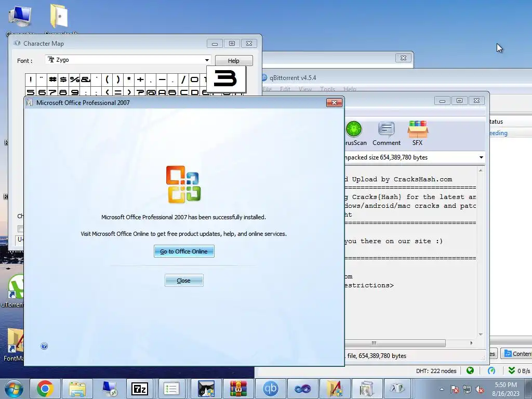Click the 'Upload by CracksHash.com' comment line

(402, 179)
